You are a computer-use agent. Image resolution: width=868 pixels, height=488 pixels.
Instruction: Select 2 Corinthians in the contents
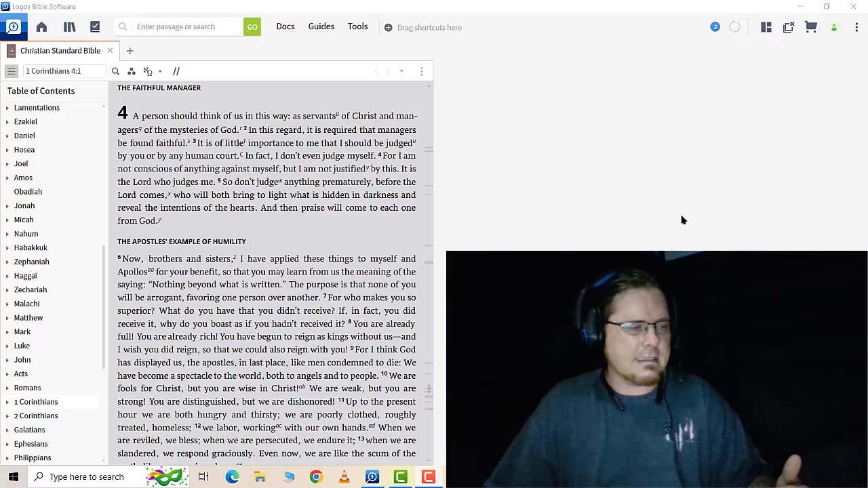click(36, 416)
